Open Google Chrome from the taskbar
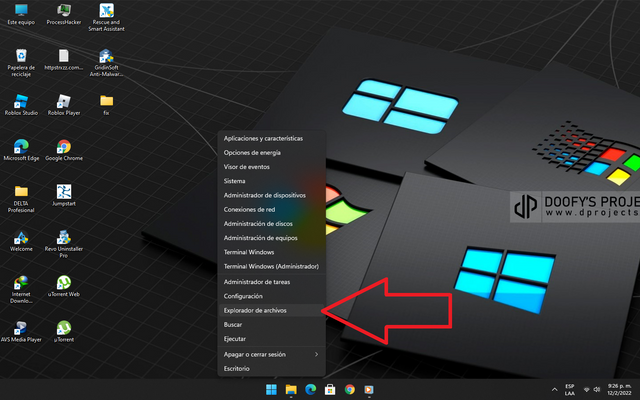 click(x=349, y=390)
